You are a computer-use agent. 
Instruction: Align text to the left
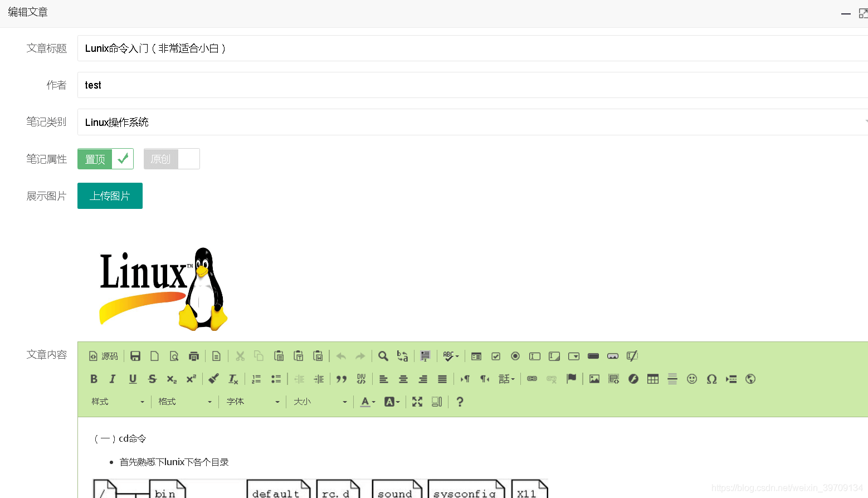pyautogui.click(x=384, y=379)
